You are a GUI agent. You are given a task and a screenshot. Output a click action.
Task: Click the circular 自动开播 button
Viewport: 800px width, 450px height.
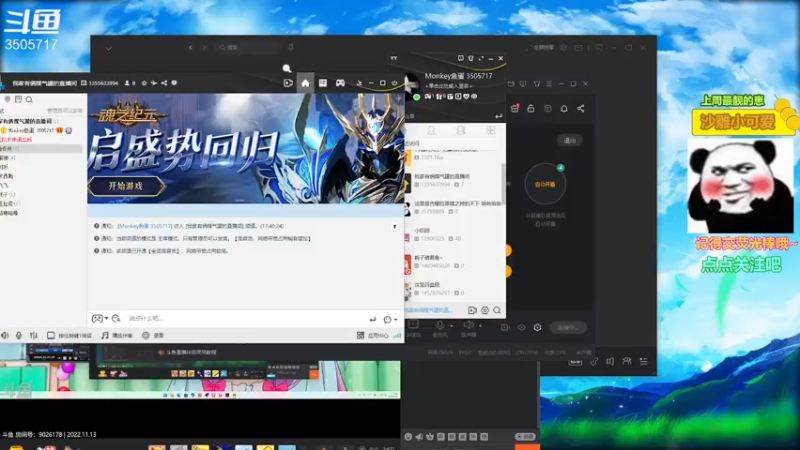545,184
